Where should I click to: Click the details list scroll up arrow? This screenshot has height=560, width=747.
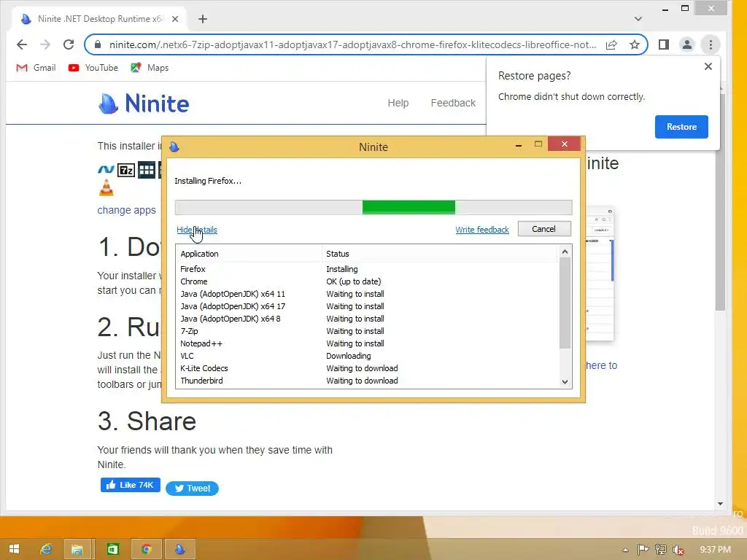tap(565, 252)
